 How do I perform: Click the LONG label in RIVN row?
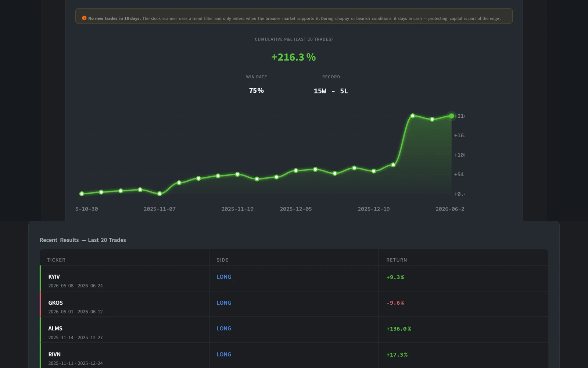(x=224, y=354)
